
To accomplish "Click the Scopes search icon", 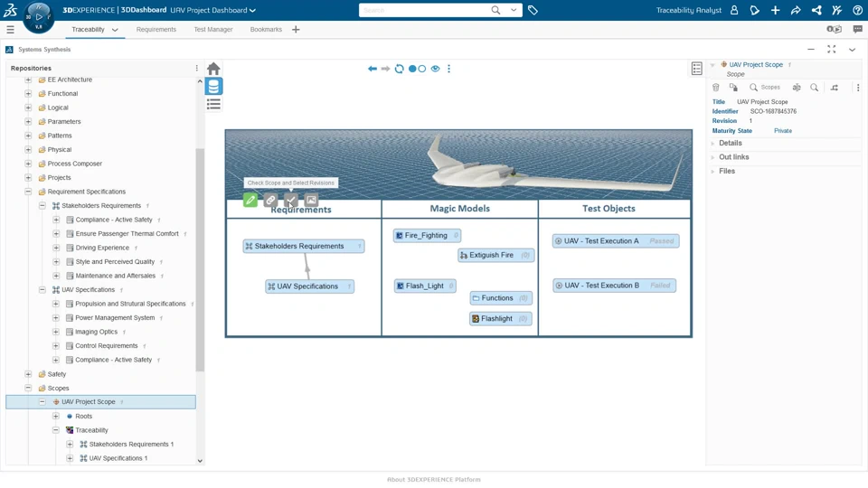I will coord(753,88).
